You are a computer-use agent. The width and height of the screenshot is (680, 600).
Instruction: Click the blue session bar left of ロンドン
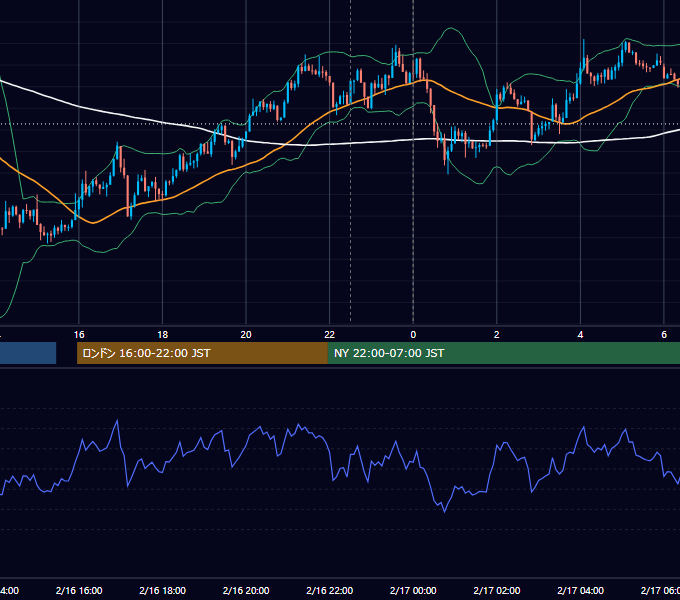click(x=28, y=353)
